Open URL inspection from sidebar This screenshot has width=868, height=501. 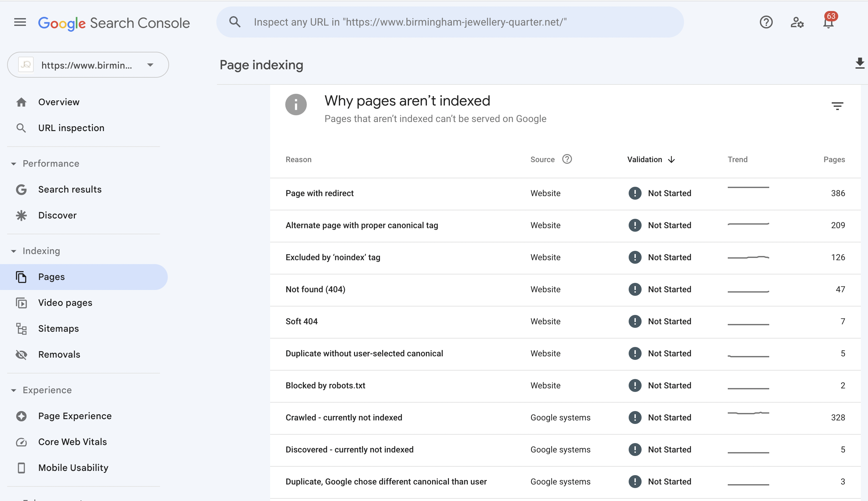pos(84,128)
